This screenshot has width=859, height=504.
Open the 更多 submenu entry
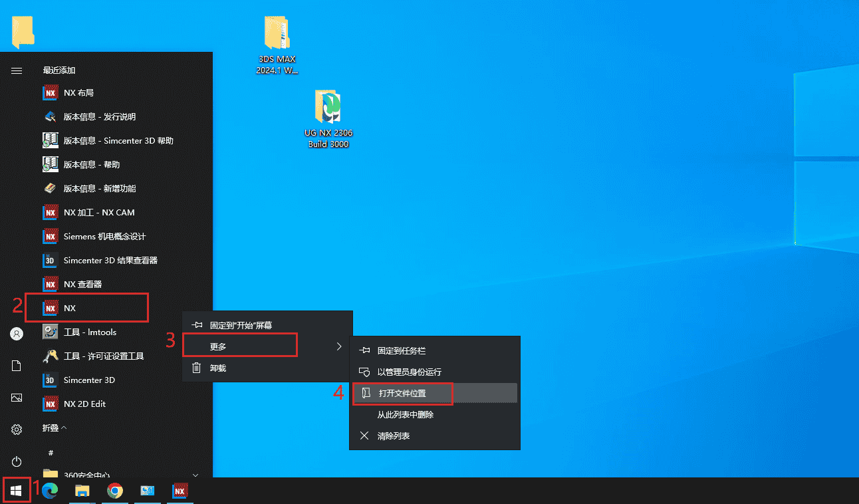pos(267,346)
